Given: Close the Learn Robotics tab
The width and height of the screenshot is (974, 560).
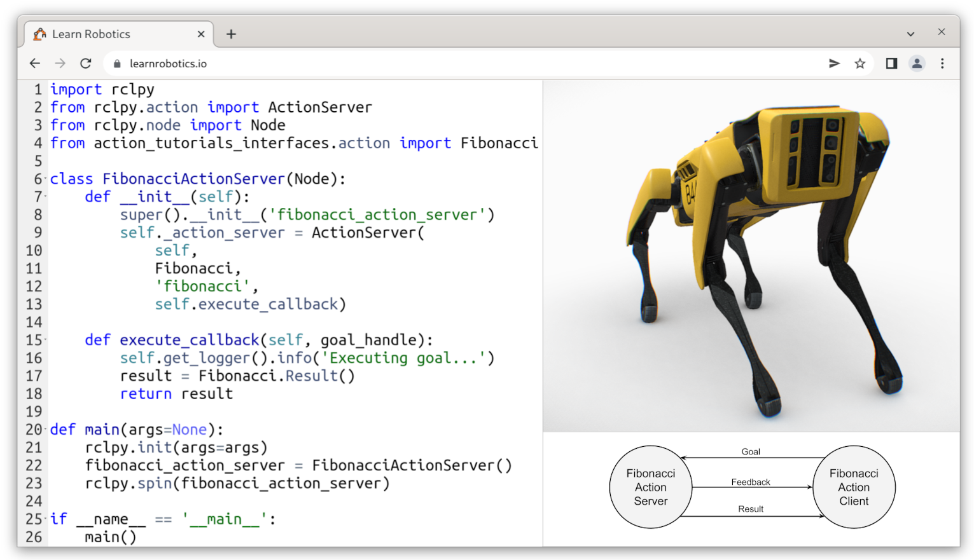Looking at the screenshot, I should [201, 34].
